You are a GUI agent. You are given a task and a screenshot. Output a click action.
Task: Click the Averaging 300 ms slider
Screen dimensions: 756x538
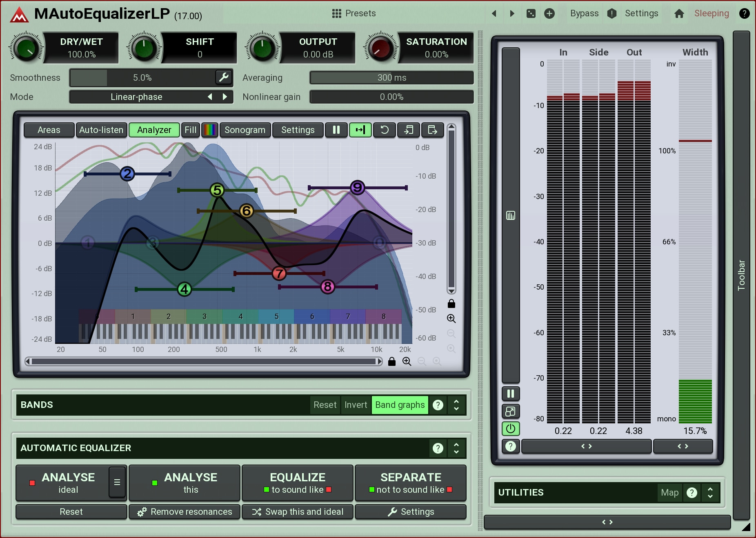391,77
